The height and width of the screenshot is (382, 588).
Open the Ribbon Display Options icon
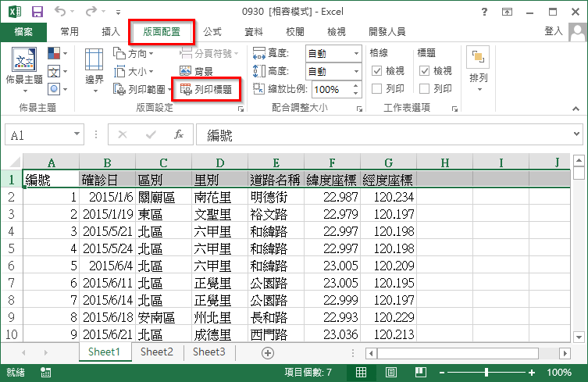tap(507, 12)
